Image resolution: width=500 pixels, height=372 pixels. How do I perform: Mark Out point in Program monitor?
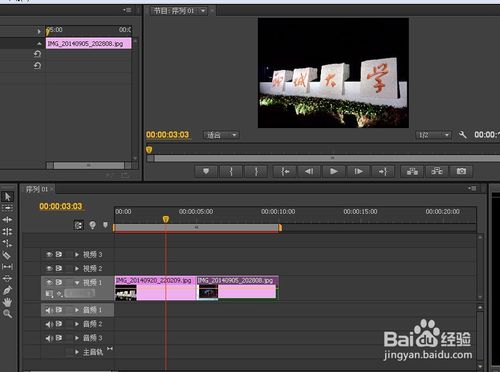pos(256,171)
